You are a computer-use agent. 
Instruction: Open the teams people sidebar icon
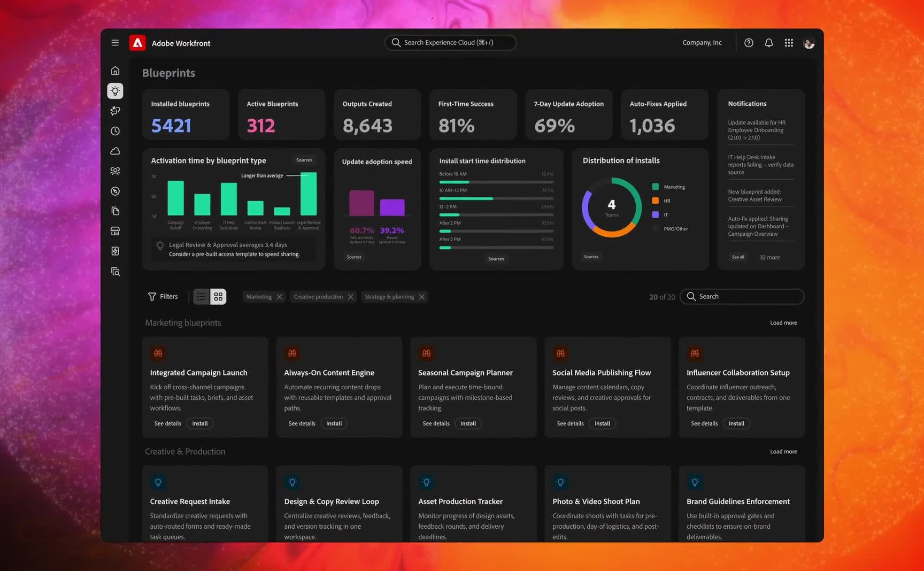(115, 171)
